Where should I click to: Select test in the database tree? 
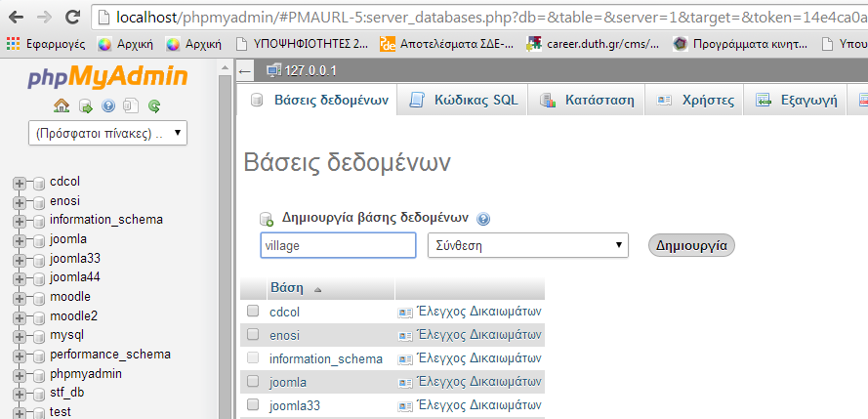click(x=61, y=412)
